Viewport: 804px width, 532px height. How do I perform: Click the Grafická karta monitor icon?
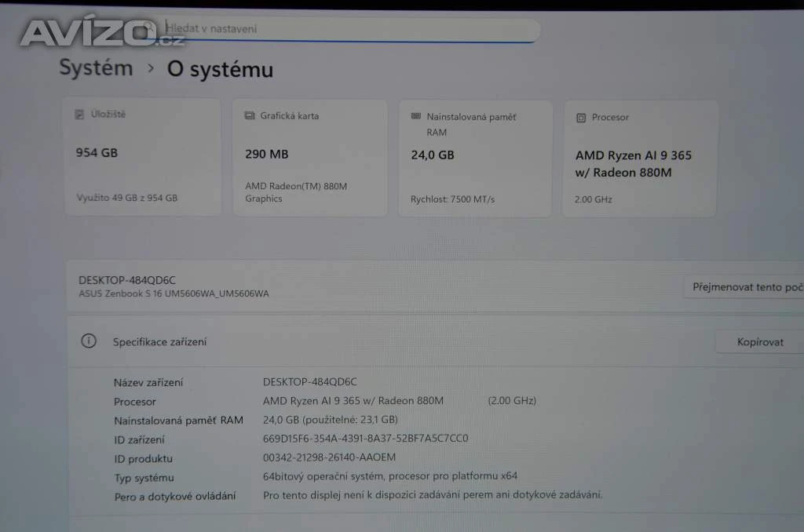click(250, 115)
